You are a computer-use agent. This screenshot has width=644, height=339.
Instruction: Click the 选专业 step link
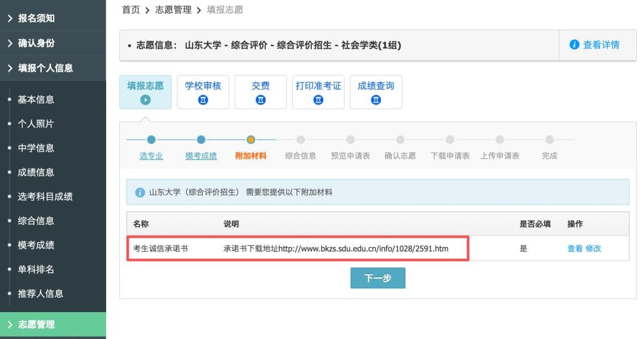[151, 156]
